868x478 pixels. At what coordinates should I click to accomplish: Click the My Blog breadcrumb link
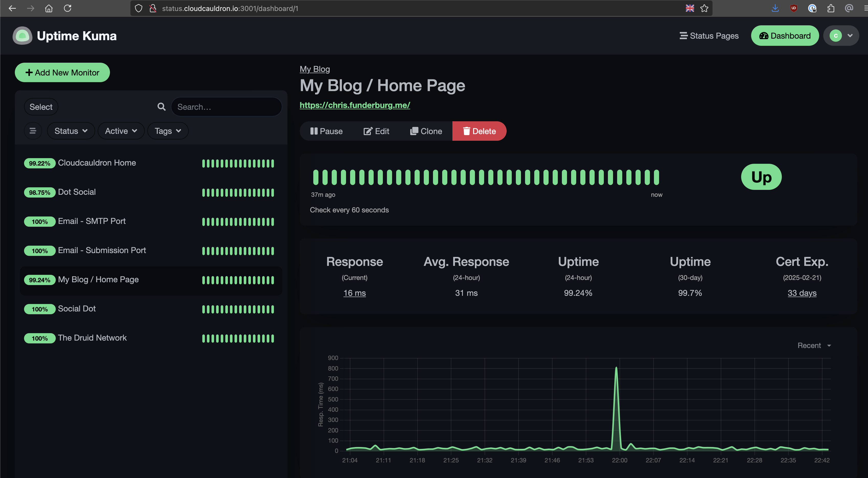point(315,69)
